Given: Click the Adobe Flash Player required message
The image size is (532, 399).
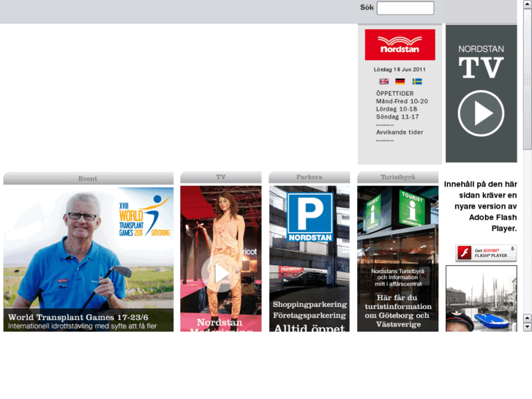Looking at the screenshot, I should point(481,206).
